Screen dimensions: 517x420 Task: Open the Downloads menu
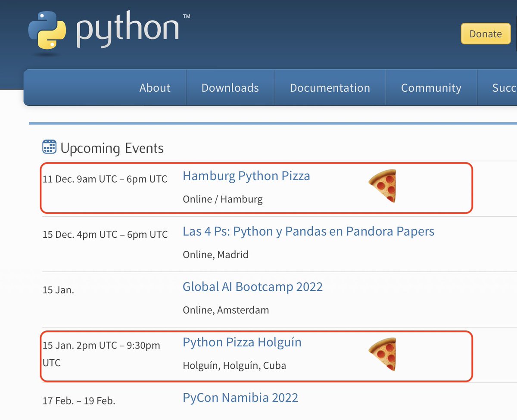230,88
